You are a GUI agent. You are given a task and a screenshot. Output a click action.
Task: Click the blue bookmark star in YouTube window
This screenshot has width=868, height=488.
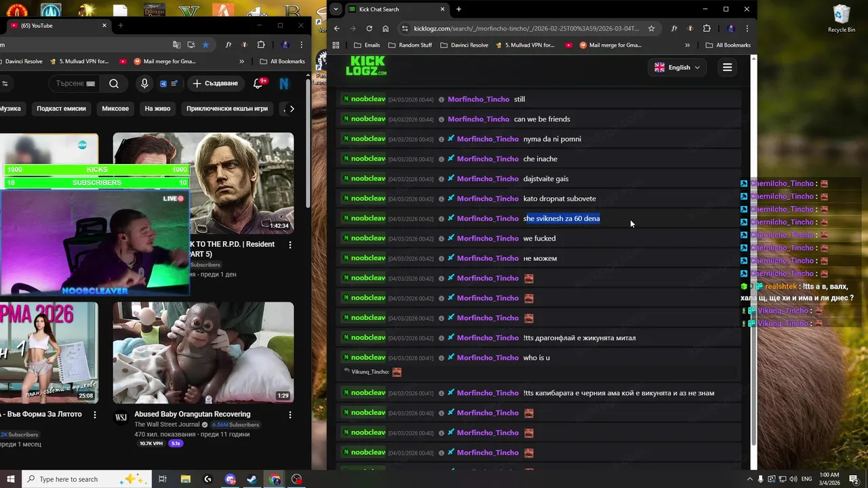pos(205,45)
